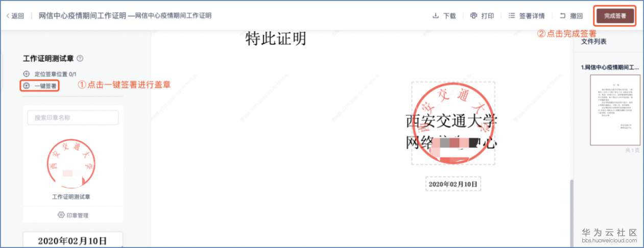Open 签署详情 signing details
Screen dimensions: 644x248
526,16
